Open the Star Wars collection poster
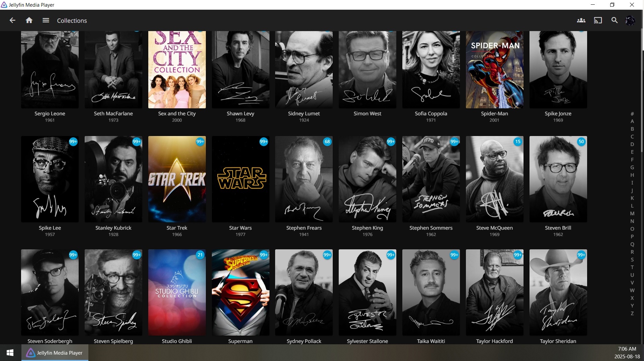644x361 pixels. [x=240, y=179]
